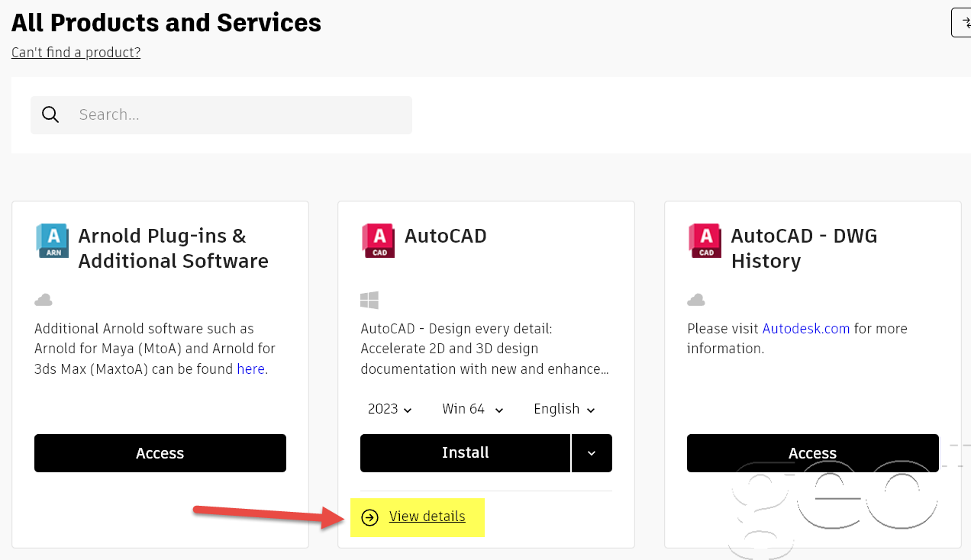The image size is (971, 560).
Task: Open the Win 64 platform dropdown
Action: tap(473, 409)
